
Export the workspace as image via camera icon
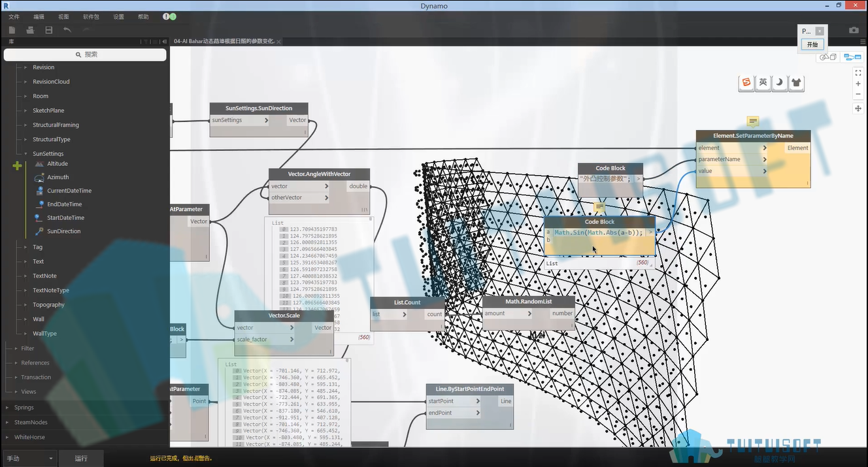pyautogui.click(x=854, y=30)
